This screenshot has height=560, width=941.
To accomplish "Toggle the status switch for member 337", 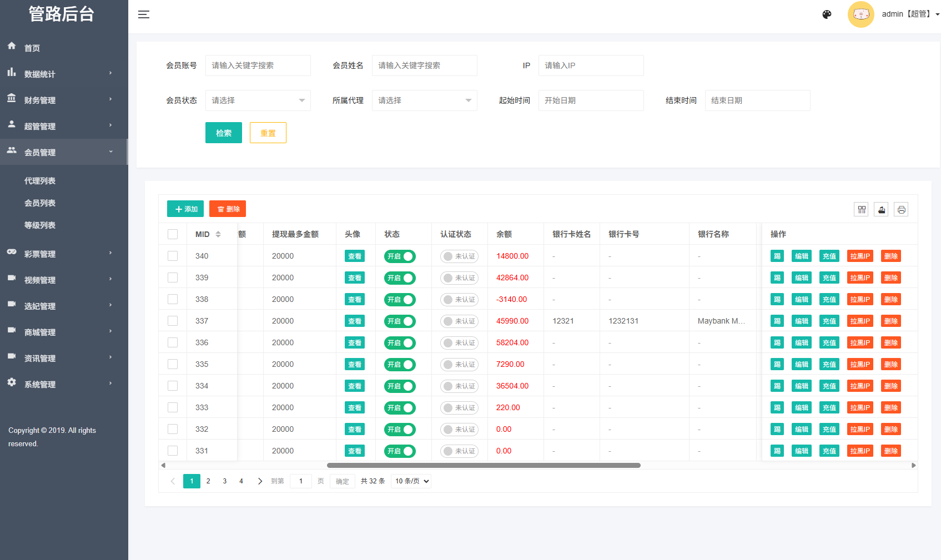I will coord(400,321).
